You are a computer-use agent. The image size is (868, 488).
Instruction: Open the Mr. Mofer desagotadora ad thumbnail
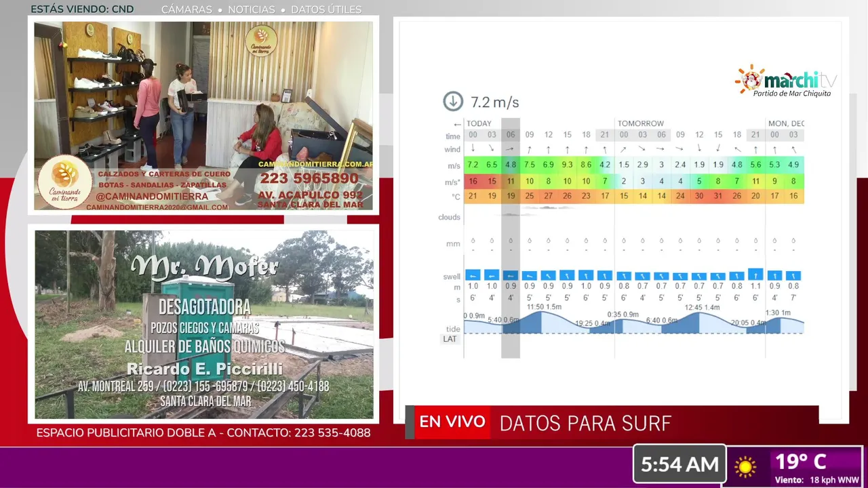[204, 325]
